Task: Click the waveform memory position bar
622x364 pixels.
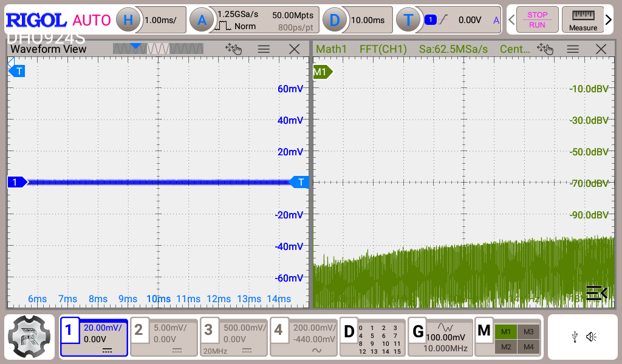Action: (x=158, y=49)
